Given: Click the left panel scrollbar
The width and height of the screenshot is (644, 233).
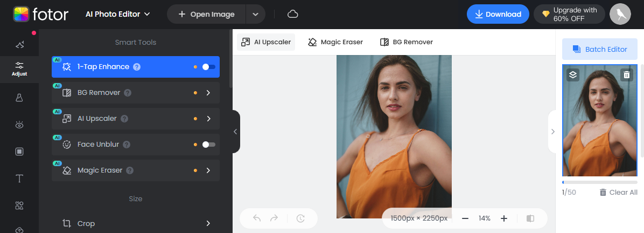Looking at the screenshot, I should point(231,58).
